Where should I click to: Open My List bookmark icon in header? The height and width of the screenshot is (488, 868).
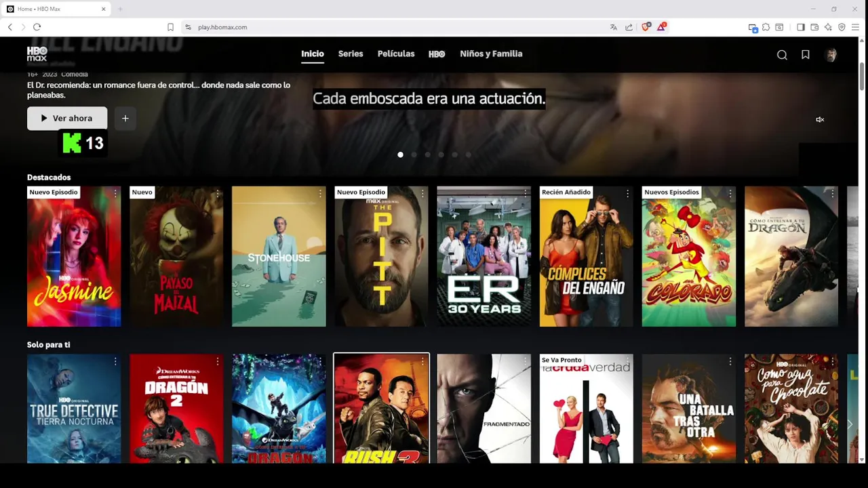(806, 55)
